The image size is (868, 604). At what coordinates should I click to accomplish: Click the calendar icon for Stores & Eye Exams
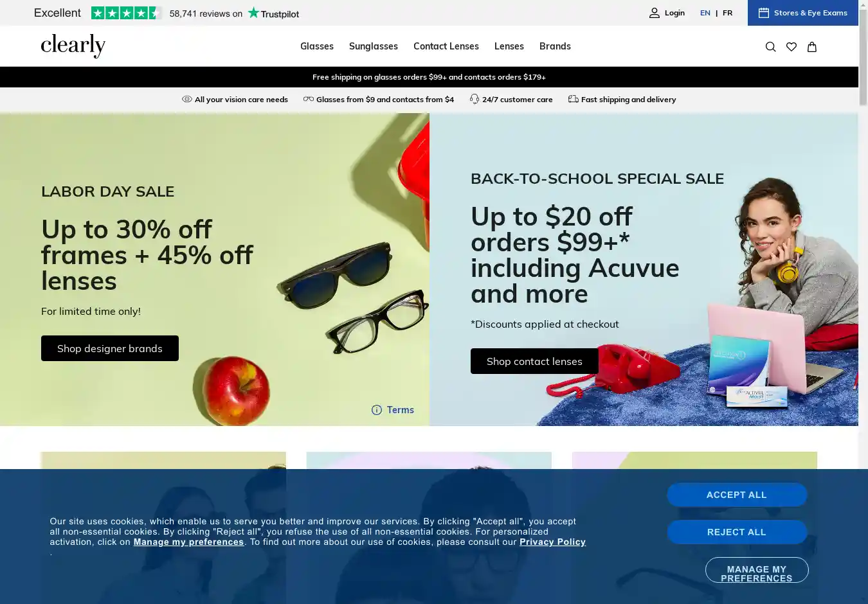coord(764,13)
